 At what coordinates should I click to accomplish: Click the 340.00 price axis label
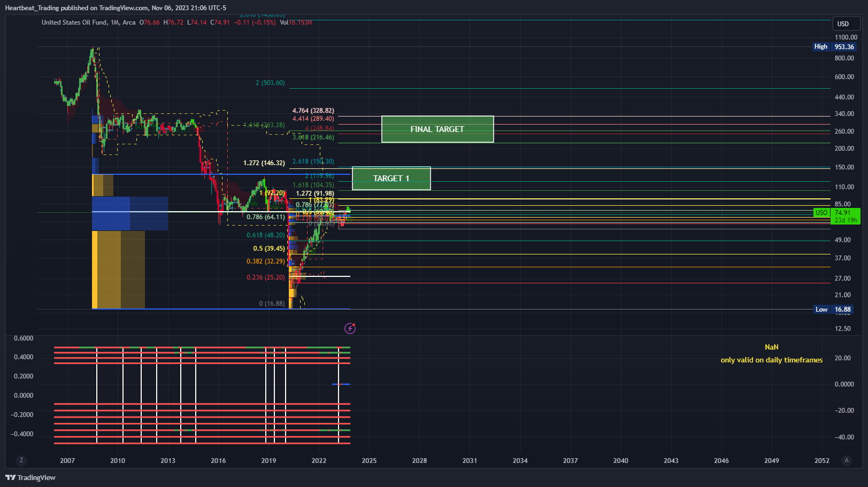[x=844, y=114]
